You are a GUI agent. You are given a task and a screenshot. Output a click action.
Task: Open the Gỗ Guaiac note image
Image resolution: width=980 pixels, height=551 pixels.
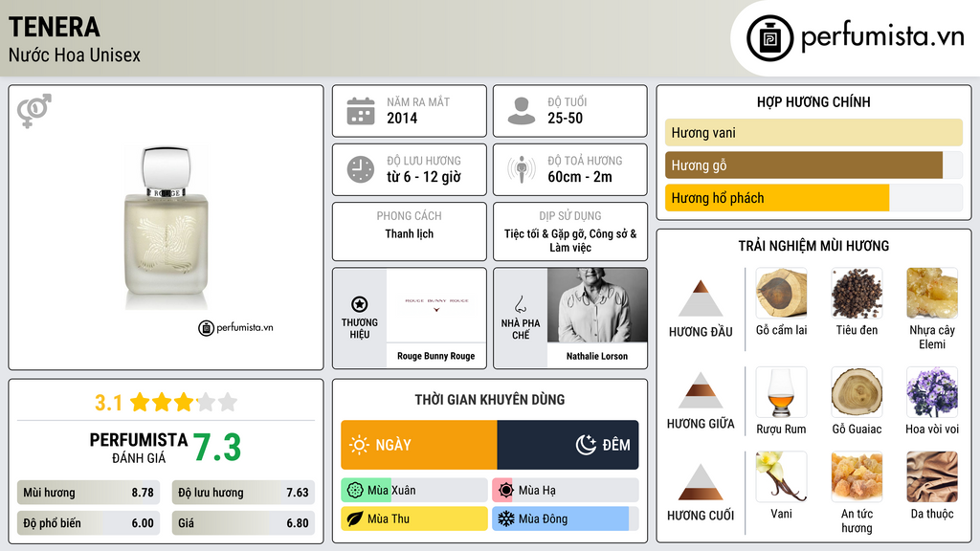857,392
